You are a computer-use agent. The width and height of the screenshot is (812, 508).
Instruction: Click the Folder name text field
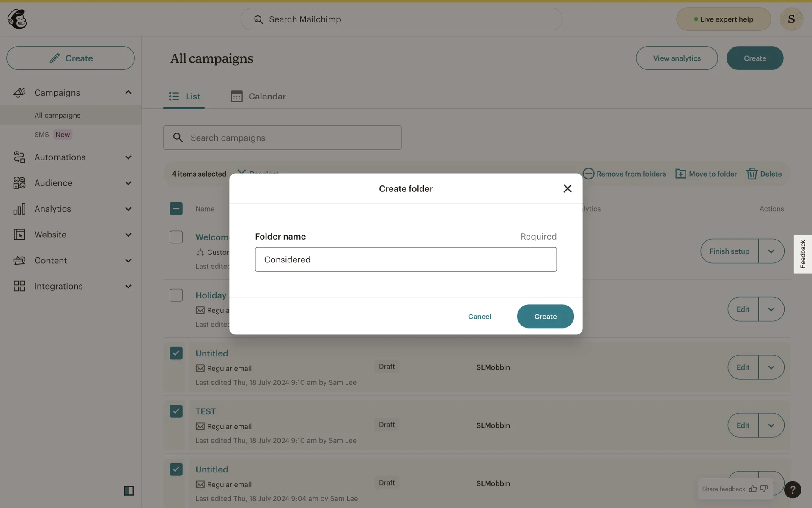[405, 259]
